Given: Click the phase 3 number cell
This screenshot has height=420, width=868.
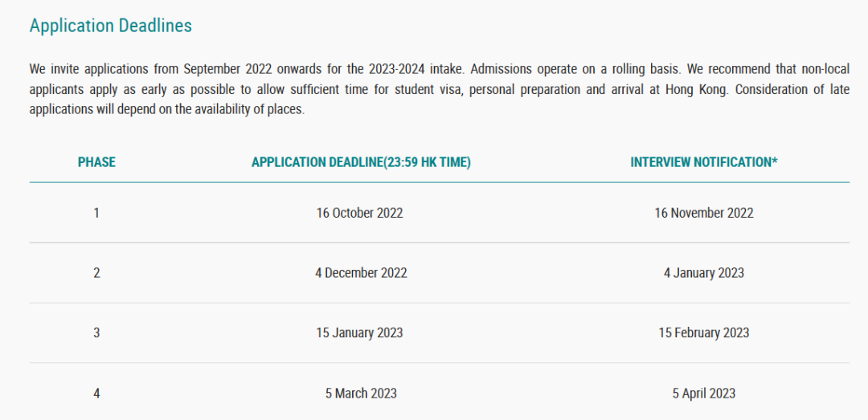Looking at the screenshot, I should [x=96, y=332].
